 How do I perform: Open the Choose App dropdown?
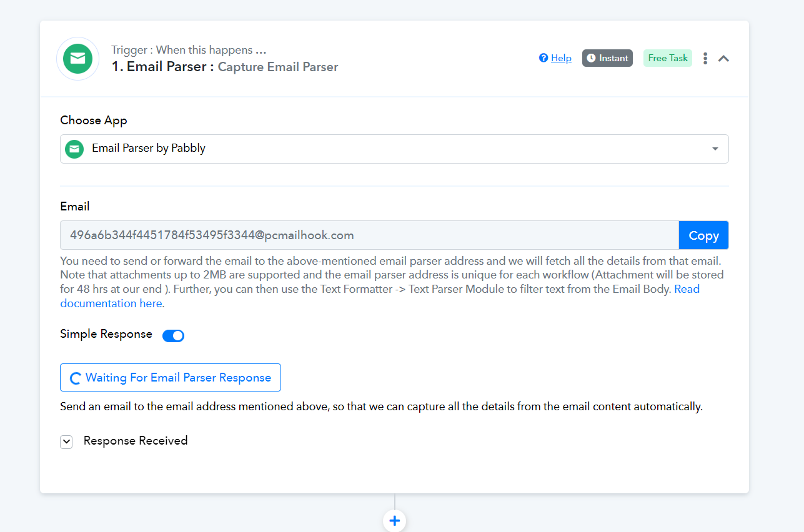coord(394,149)
